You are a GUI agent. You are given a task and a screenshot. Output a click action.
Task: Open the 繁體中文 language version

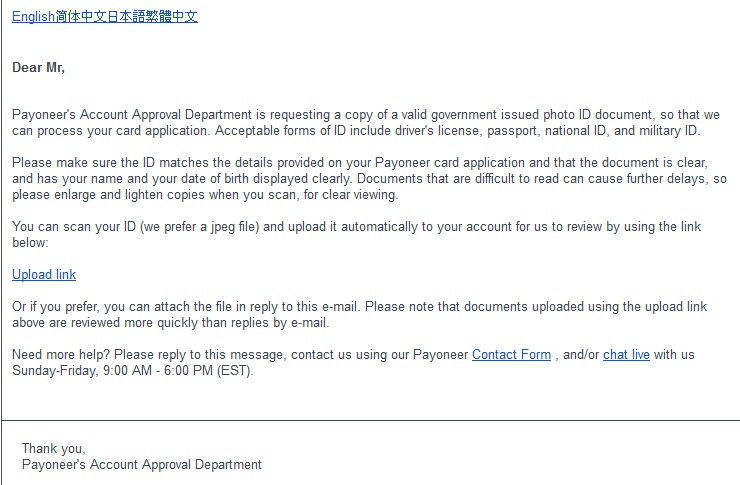[x=171, y=17]
